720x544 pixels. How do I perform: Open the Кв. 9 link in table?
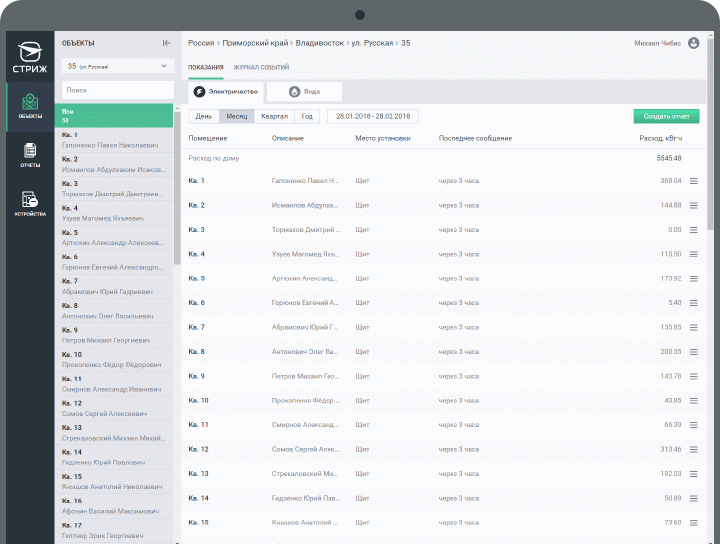[x=196, y=376]
